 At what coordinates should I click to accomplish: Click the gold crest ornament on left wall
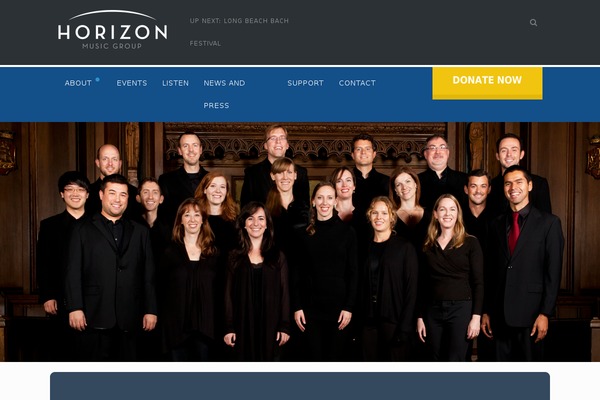pos(7,152)
